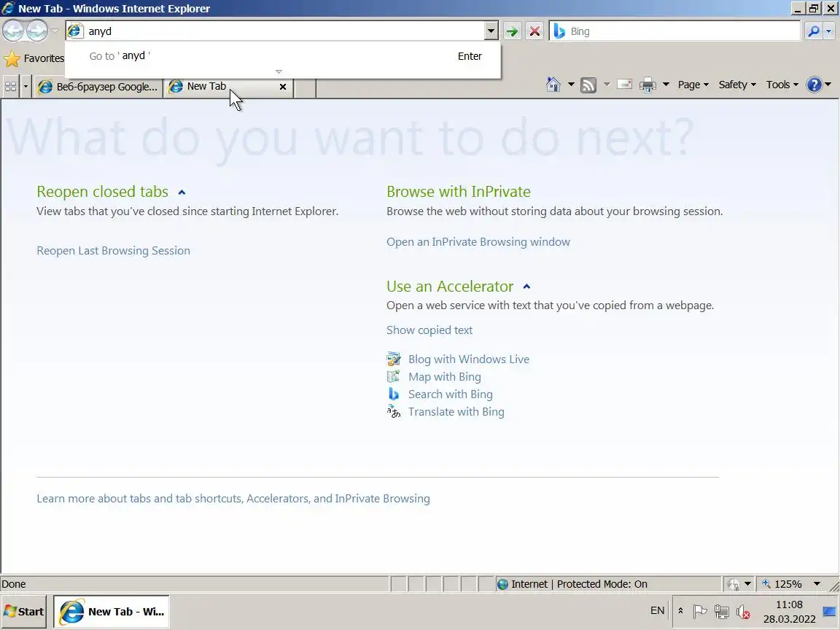The height and width of the screenshot is (630, 840).
Task: Click Blog with Windows Live accelerator
Action: pyautogui.click(x=469, y=359)
